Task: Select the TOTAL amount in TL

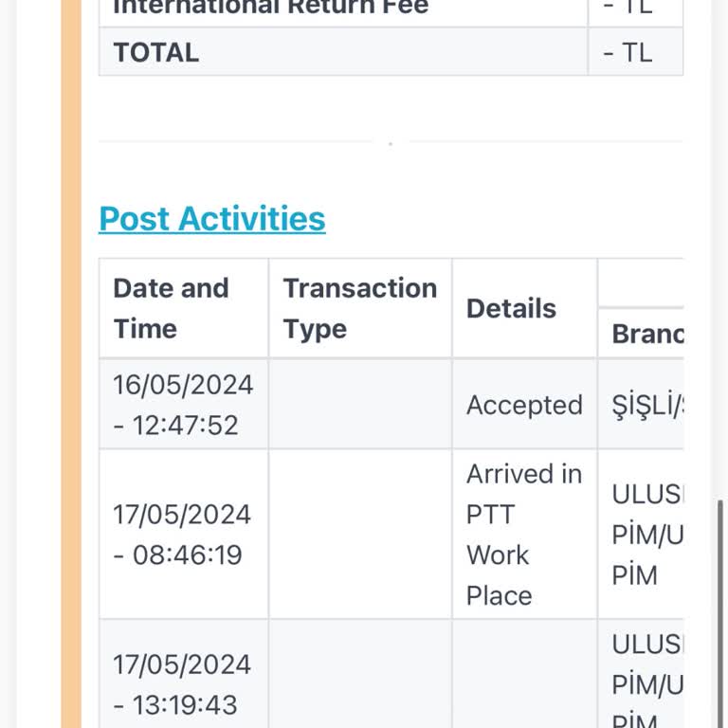Action: (628, 52)
